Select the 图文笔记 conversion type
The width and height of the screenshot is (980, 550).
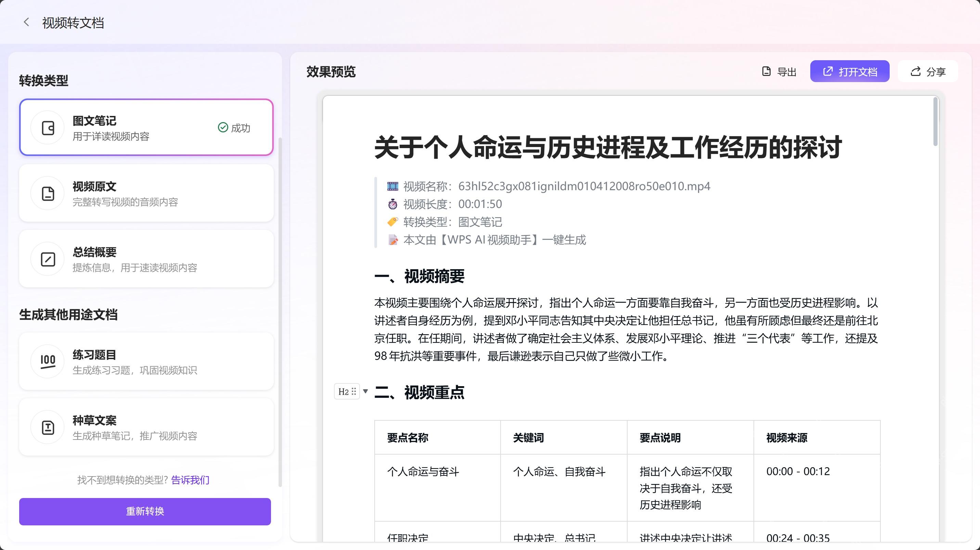pos(146,128)
